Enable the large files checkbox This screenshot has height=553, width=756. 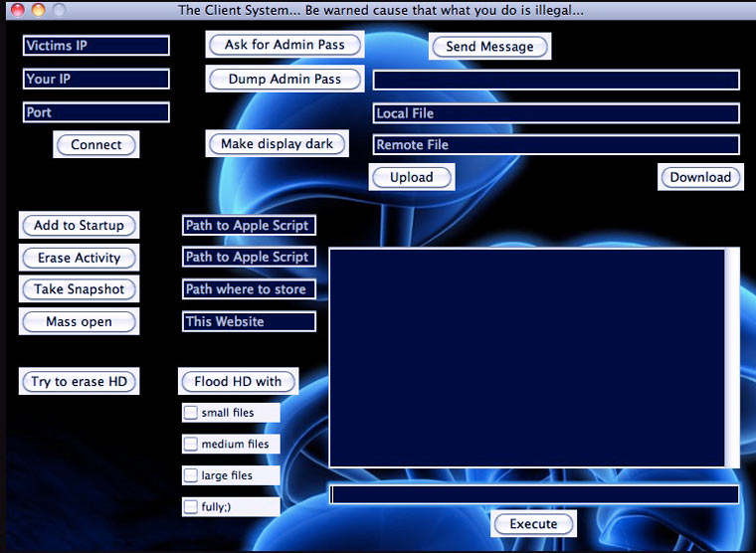point(191,475)
